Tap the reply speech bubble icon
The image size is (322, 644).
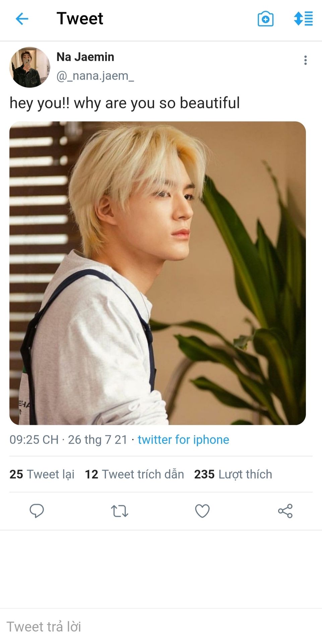[x=37, y=511]
